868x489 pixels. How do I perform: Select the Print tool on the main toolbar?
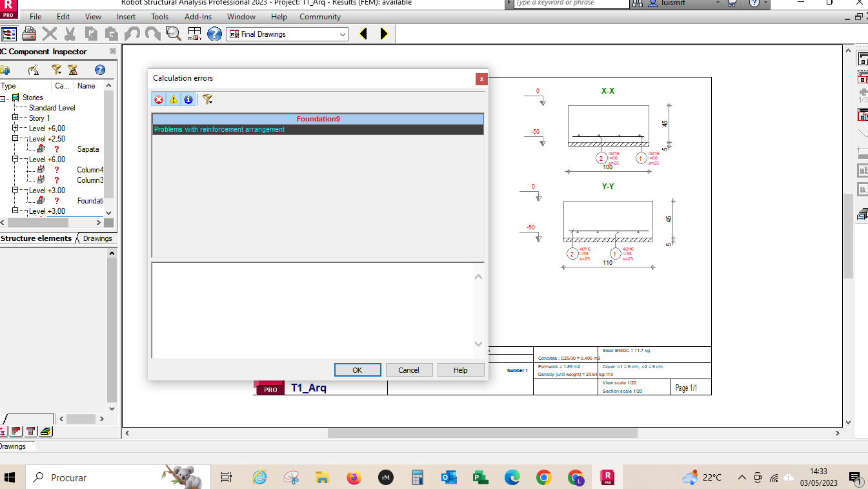click(x=29, y=33)
